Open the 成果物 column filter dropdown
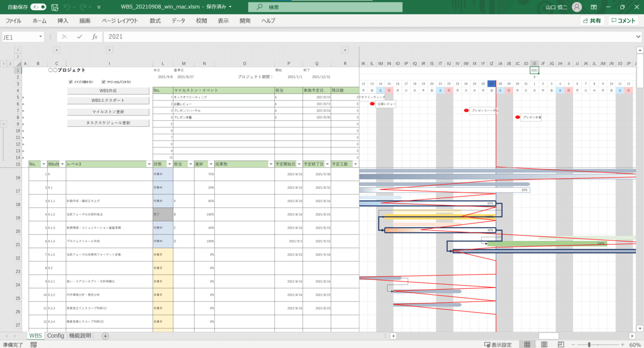Image resolution: width=644 pixels, height=348 pixels. click(271, 164)
